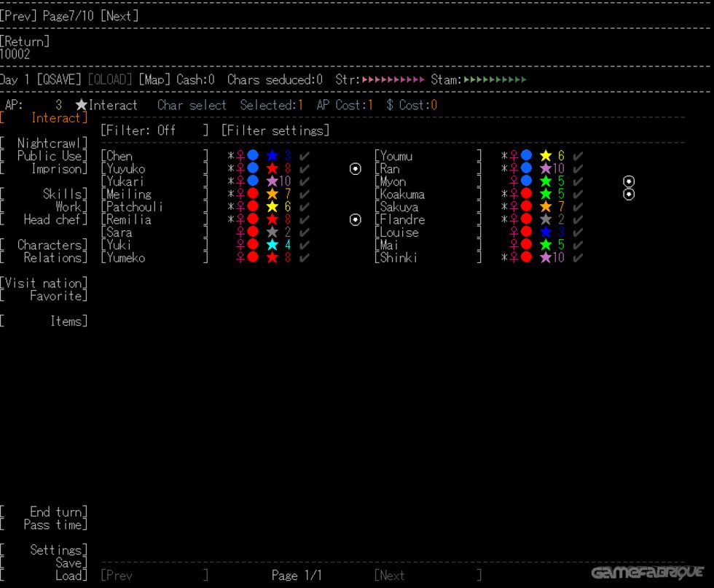The width and height of the screenshot is (714, 588).
Task: Select Visit nation from the side menu
Action: [44, 283]
